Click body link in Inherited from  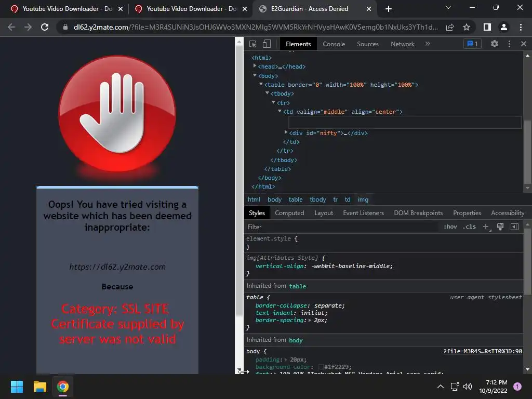click(x=296, y=340)
